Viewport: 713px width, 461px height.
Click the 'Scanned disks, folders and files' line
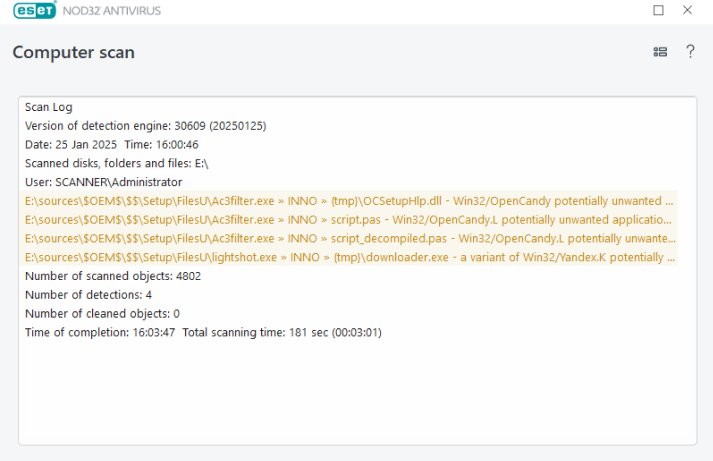click(x=116, y=163)
